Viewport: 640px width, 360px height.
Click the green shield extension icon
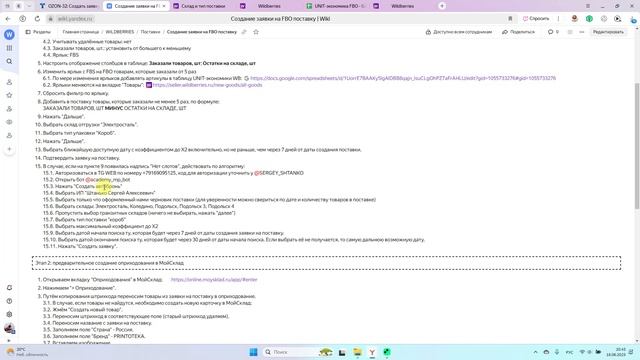[x=589, y=19]
